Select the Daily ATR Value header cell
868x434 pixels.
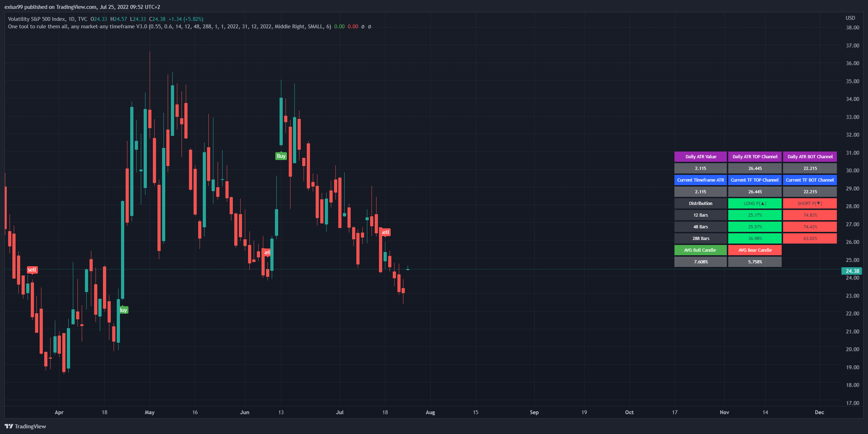point(700,156)
